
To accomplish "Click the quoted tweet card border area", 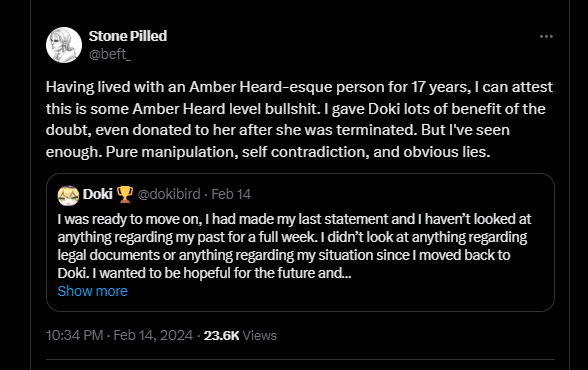I will [300, 242].
